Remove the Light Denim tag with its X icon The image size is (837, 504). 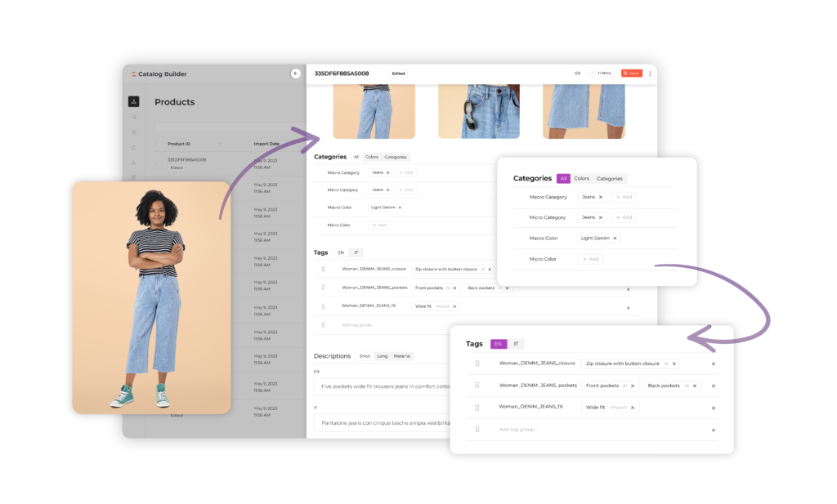click(615, 239)
